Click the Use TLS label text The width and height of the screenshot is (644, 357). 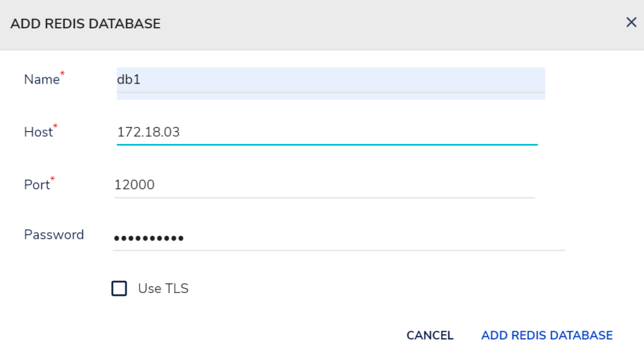(163, 288)
